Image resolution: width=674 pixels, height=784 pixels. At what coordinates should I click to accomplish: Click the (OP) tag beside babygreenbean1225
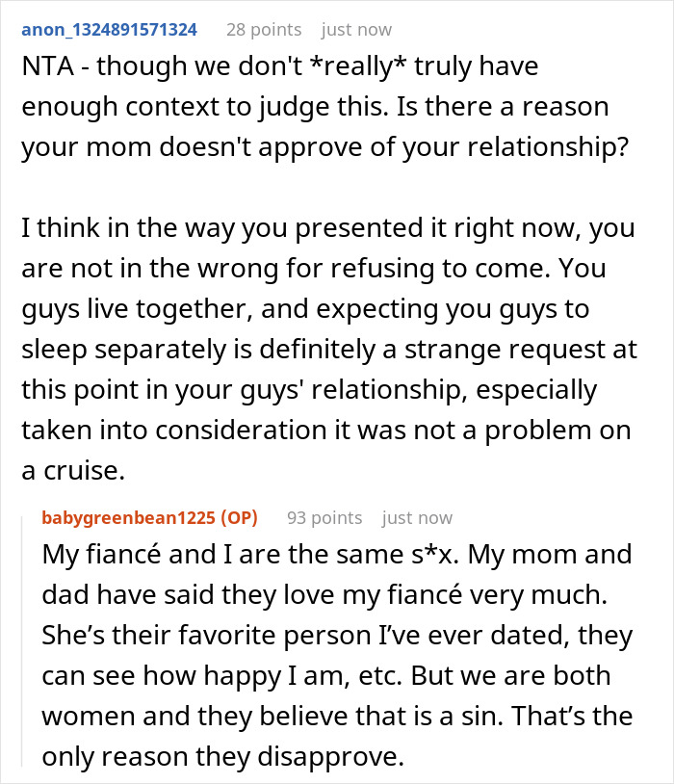coord(240,517)
